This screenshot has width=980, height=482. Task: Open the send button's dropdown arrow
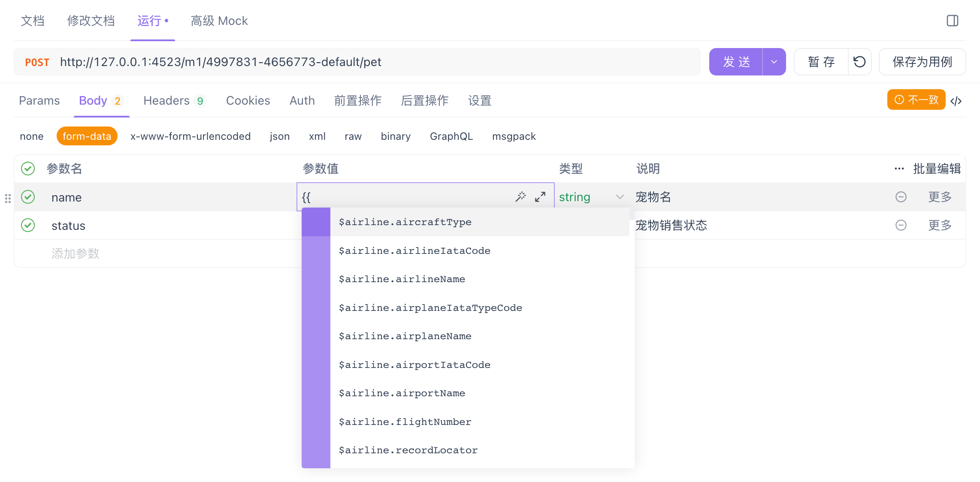coord(774,62)
